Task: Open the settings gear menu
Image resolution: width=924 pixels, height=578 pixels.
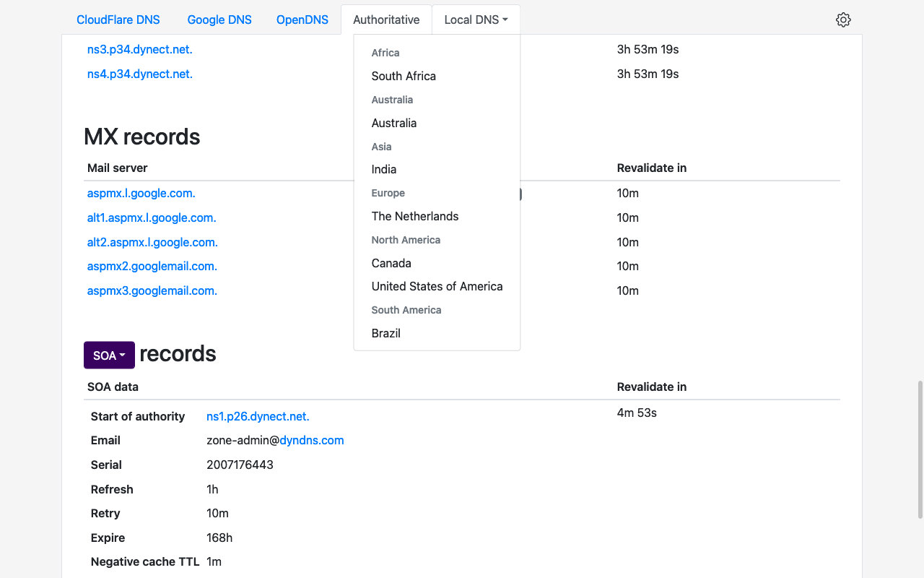Action: click(843, 20)
